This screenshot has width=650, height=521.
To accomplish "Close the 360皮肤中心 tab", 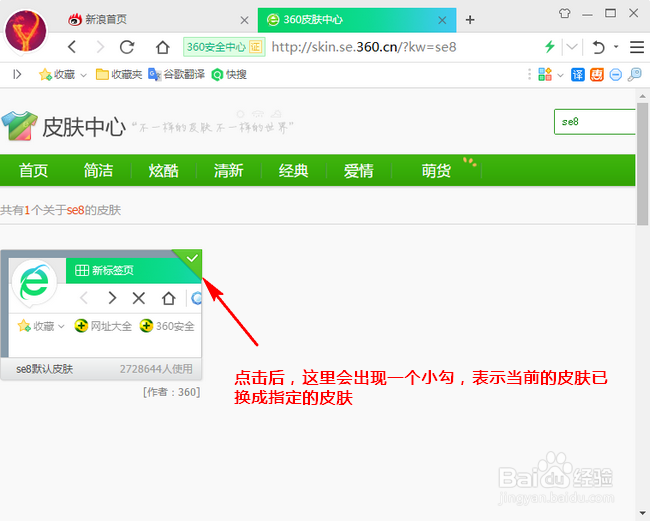I will click(x=442, y=20).
